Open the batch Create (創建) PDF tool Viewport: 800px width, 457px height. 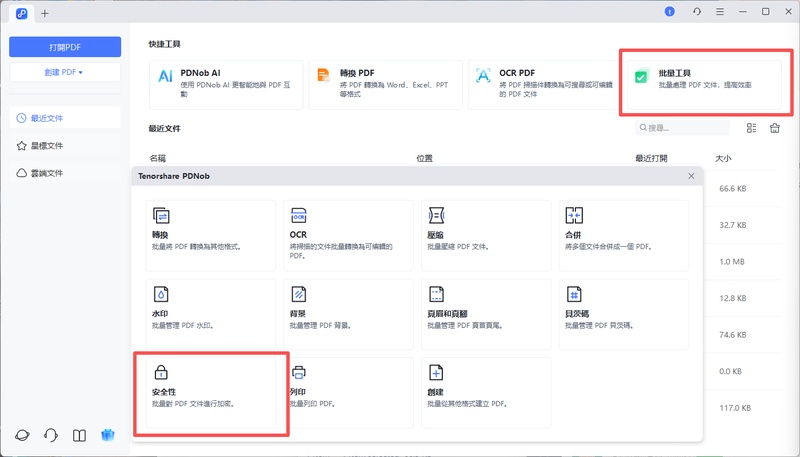click(x=486, y=391)
